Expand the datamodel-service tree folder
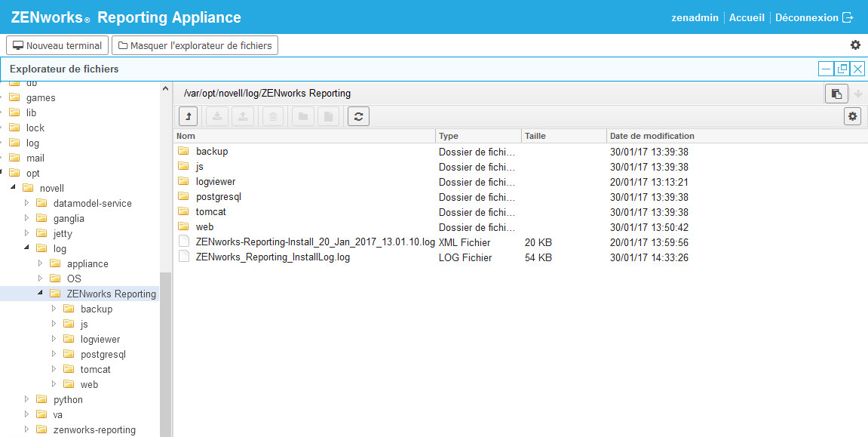 click(27, 203)
